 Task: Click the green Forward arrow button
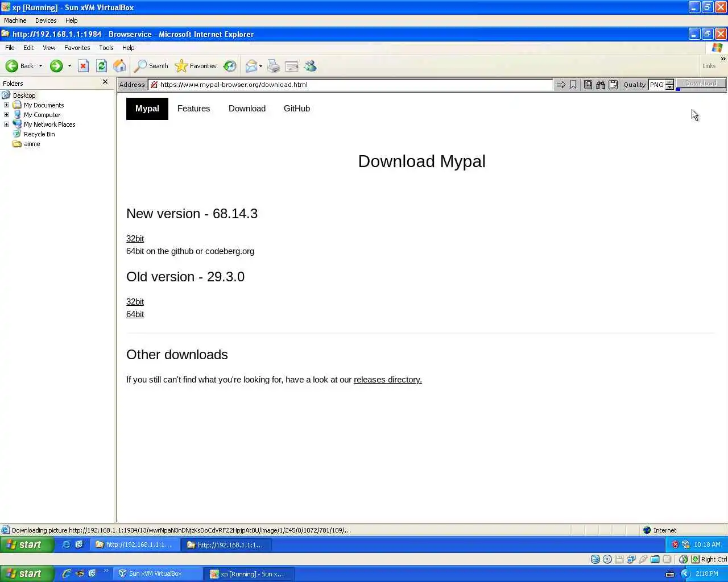tap(56, 66)
